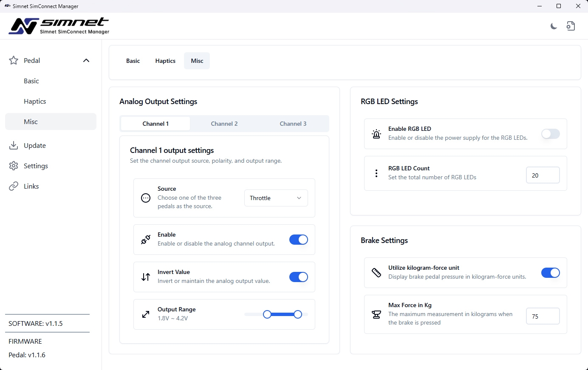This screenshot has height=370, width=588.
Task: Turn on the Enable RGB LED switch
Action: 550,134
